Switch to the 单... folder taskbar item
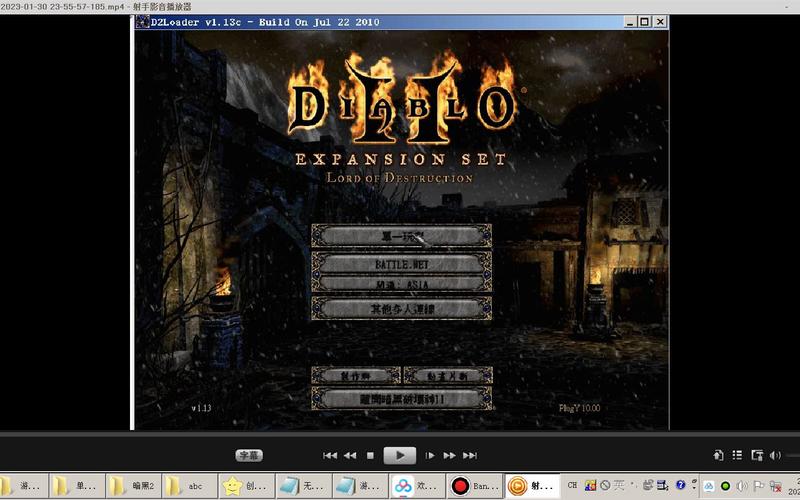Viewport: 800px width, 500px height. point(78,486)
